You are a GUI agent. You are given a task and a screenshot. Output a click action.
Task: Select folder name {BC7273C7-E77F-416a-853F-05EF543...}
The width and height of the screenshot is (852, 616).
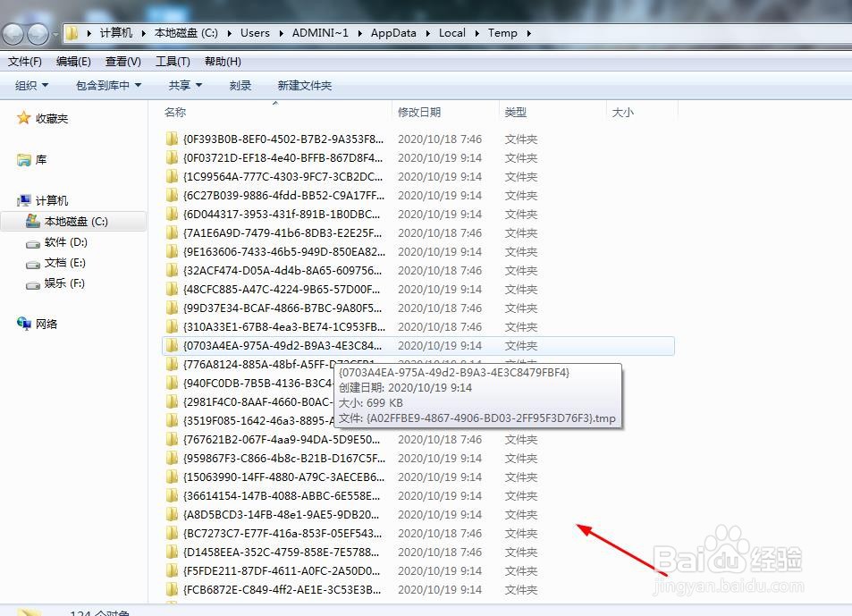(x=283, y=534)
